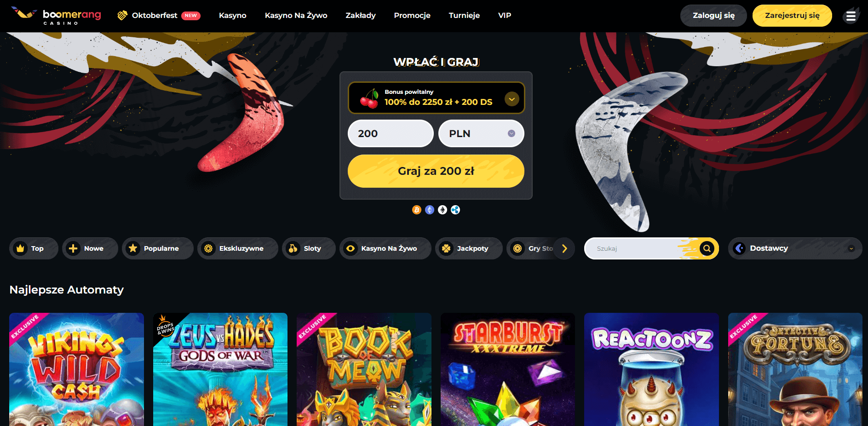Click the Boomerang Casino logo

[x=56, y=16]
